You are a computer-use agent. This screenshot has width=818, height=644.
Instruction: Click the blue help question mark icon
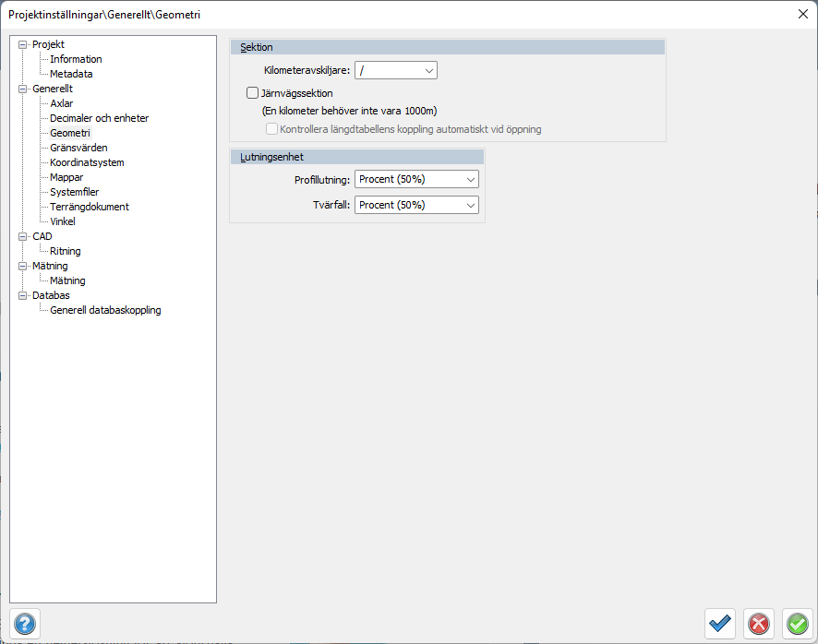(25, 624)
